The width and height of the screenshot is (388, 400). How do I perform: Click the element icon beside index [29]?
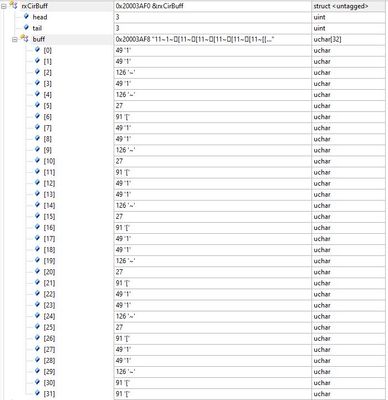[x=37, y=371]
